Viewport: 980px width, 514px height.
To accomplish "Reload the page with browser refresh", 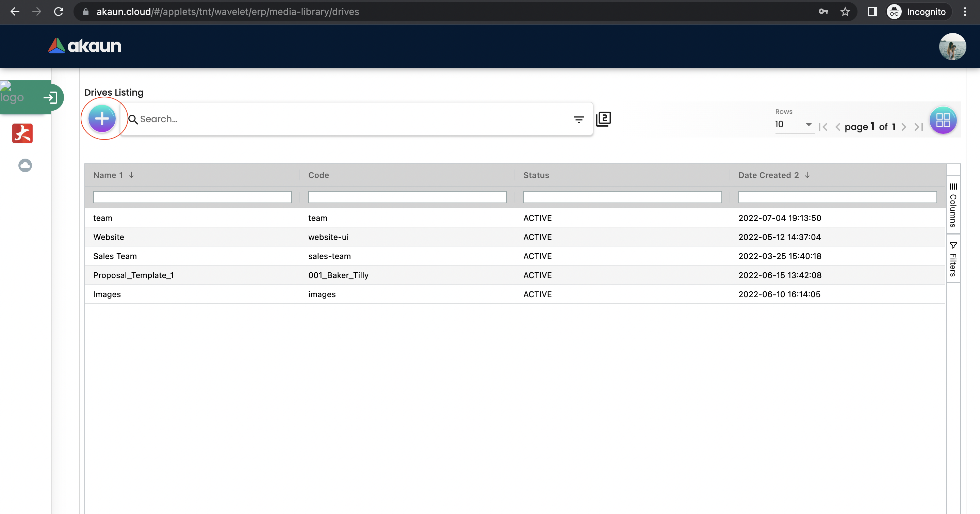I will pyautogui.click(x=59, y=12).
